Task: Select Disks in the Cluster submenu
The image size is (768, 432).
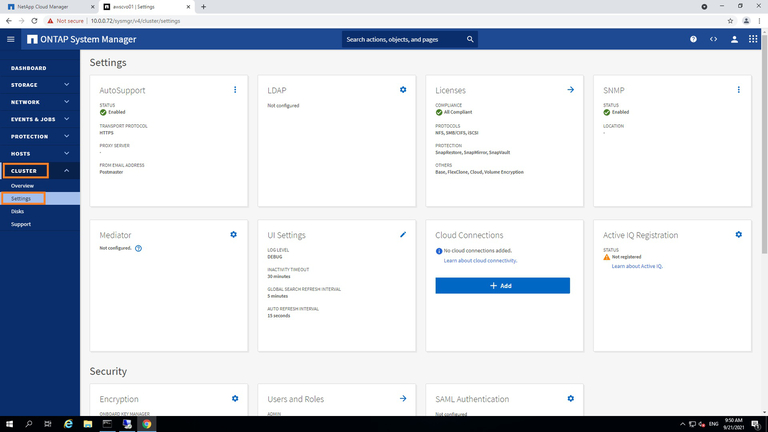Action: pos(17,211)
